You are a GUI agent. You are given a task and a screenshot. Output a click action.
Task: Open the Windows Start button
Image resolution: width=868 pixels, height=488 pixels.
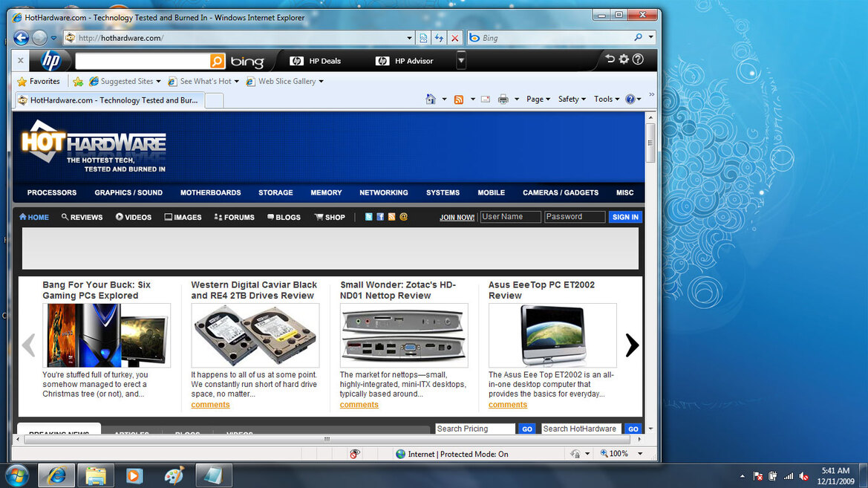click(16, 476)
